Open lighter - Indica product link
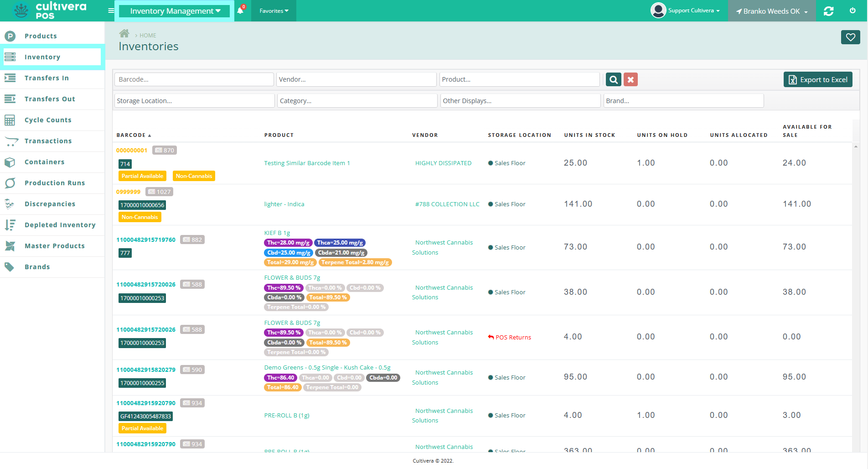The width and height of the screenshot is (868, 469). (x=284, y=204)
